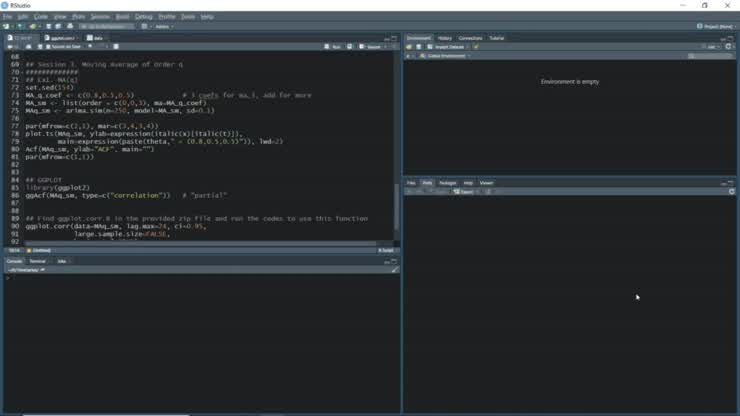Save the current document from the main toolbar
The height and width of the screenshot is (416, 740).
pyautogui.click(x=48, y=26)
